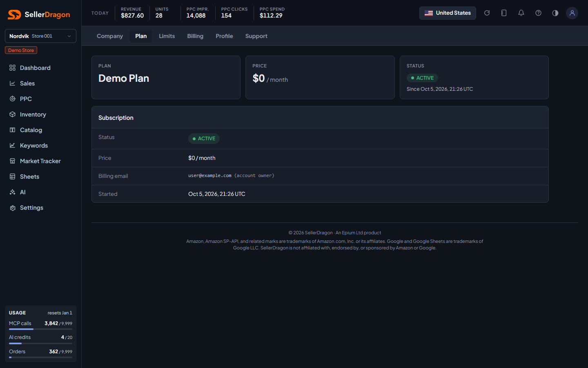This screenshot has width=588, height=368.
Task: Open the Dashboard sidebar icon
Action: pos(13,68)
